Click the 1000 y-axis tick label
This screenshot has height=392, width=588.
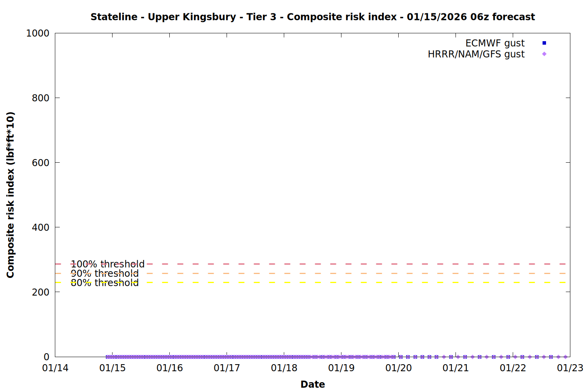click(x=38, y=33)
